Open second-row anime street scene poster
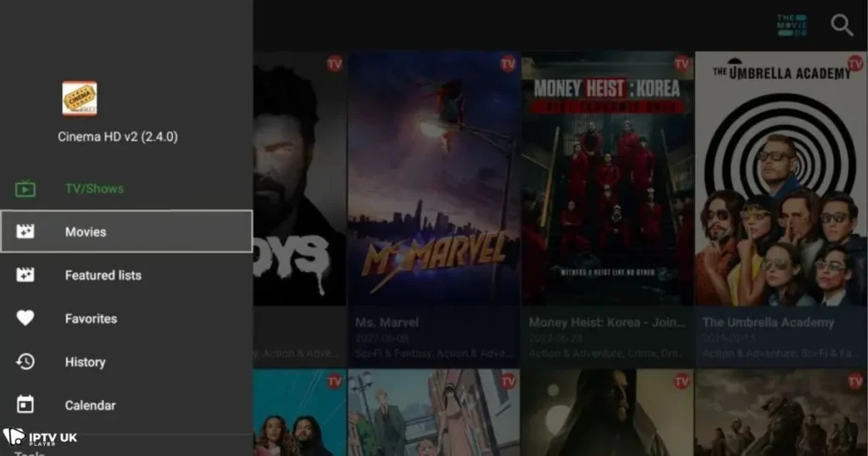The height and width of the screenshot is (456, 868). (x=434, y=413)
